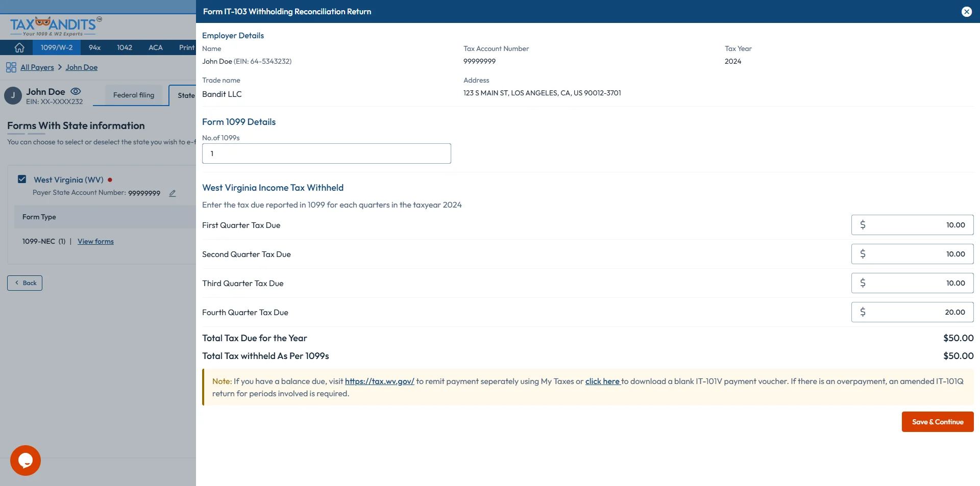980x486 pixels.
Task: Click the 'West Virginia Income Tax Withheld' heading
Action: 273,188
